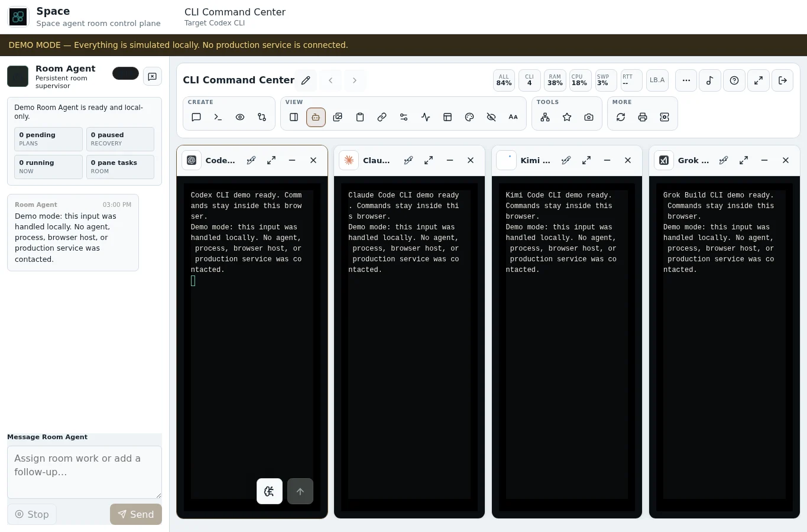Image resolution: width=807 pixels, height=532 pixels.
Task: Click the up-arrow submit button in Codex pane
Action: [x=300, y=491]
